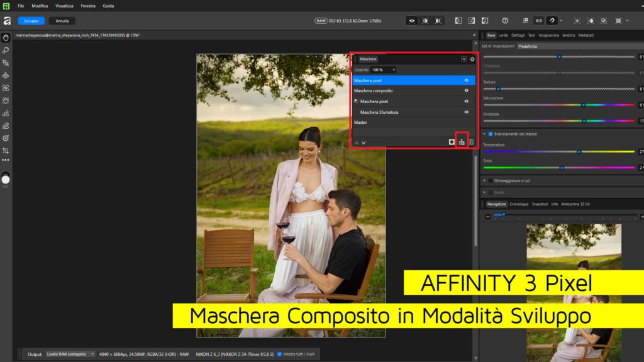Screen dimensions: 644x362
Task: Select the Hand view tool
Action: point(6,38)
